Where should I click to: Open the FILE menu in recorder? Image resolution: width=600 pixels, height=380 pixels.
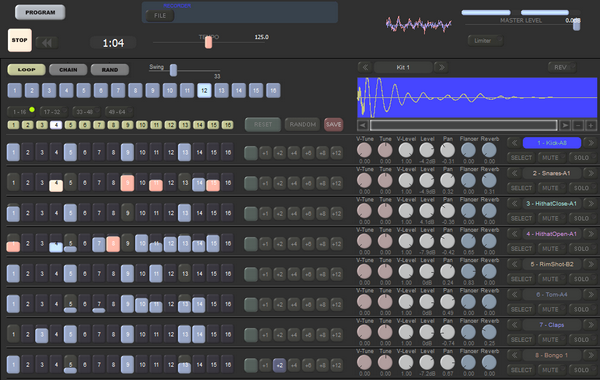[x=160, y=16]
